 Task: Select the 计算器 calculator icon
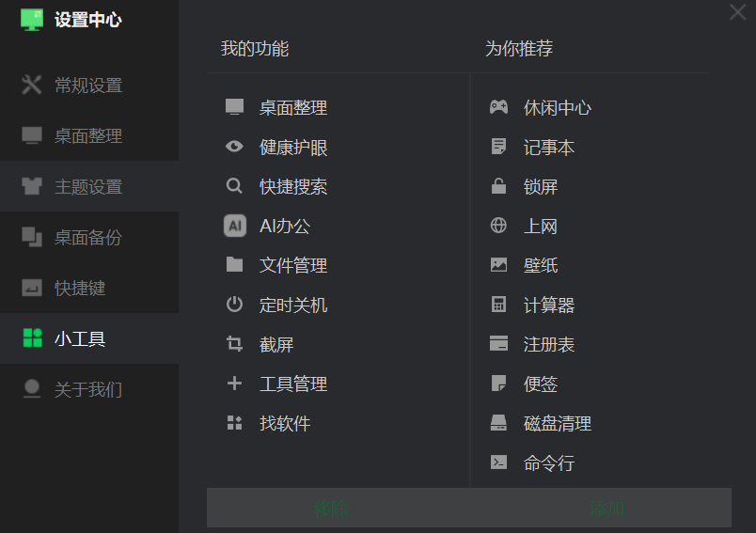498,305
